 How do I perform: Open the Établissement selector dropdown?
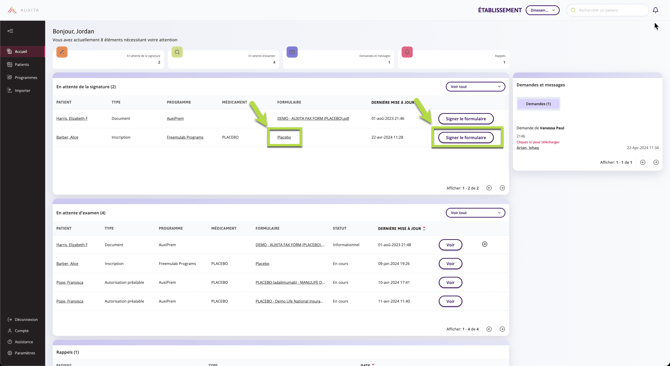[x=542, y=10]
